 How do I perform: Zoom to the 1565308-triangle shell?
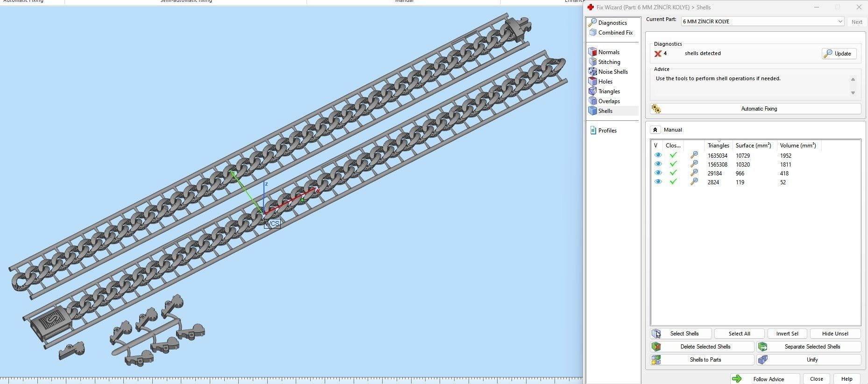tap(694, 164)
